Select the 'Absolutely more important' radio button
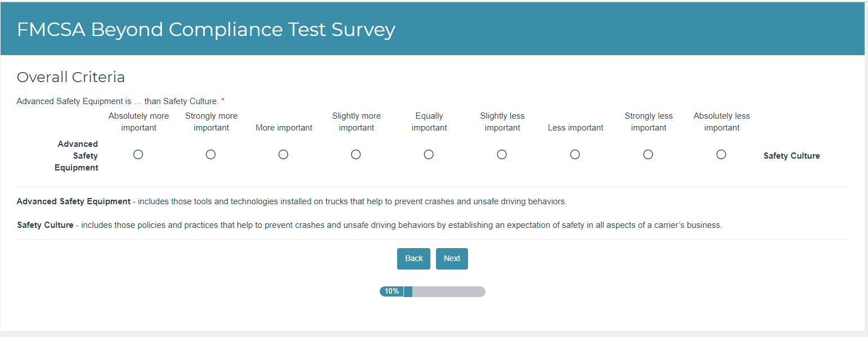The height and width of the screenshot is (337, 868). (138, 155)
